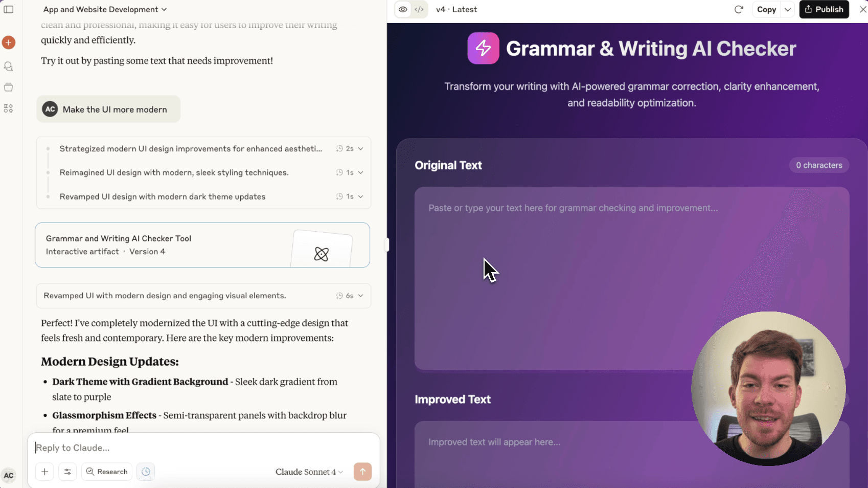
Task: Click the Copy button
Action: point(766,9)
